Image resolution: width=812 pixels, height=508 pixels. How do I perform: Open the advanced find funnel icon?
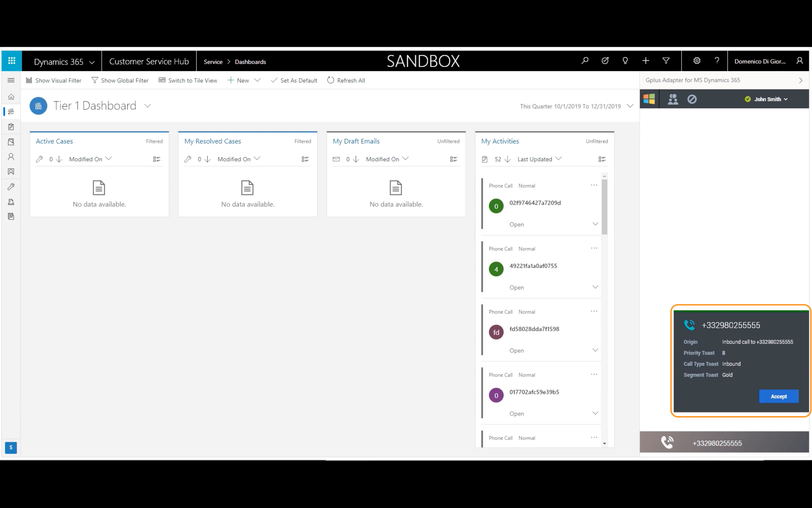coord(666,61)
